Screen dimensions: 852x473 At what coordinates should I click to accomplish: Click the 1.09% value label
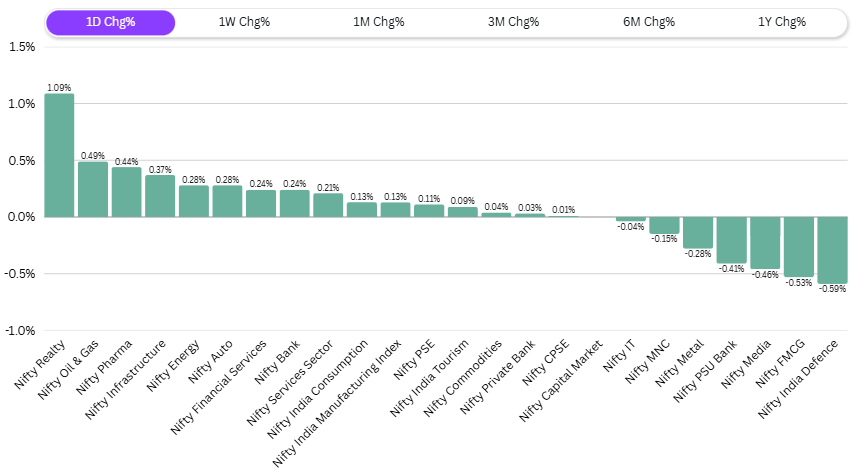(59, 88)
